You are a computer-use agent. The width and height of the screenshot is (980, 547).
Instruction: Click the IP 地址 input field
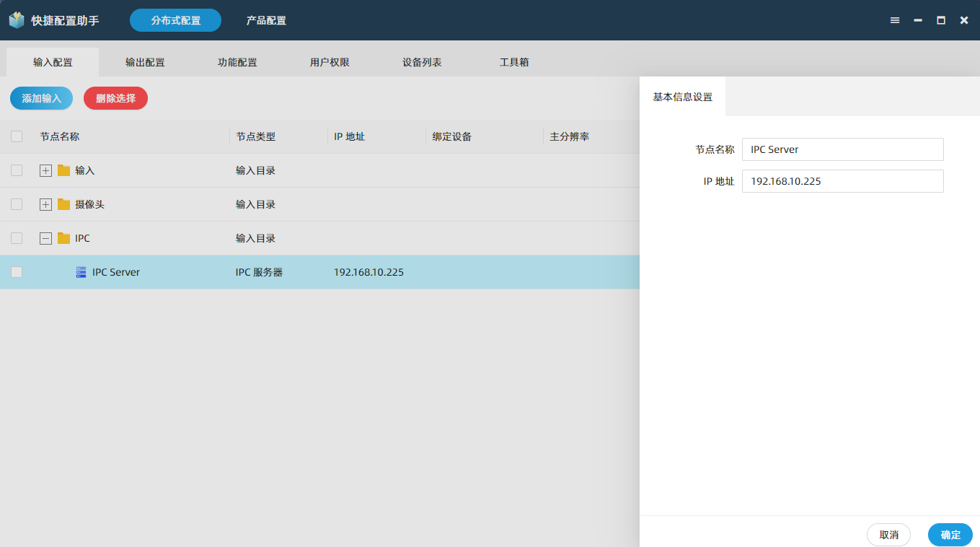coord(842,181)
